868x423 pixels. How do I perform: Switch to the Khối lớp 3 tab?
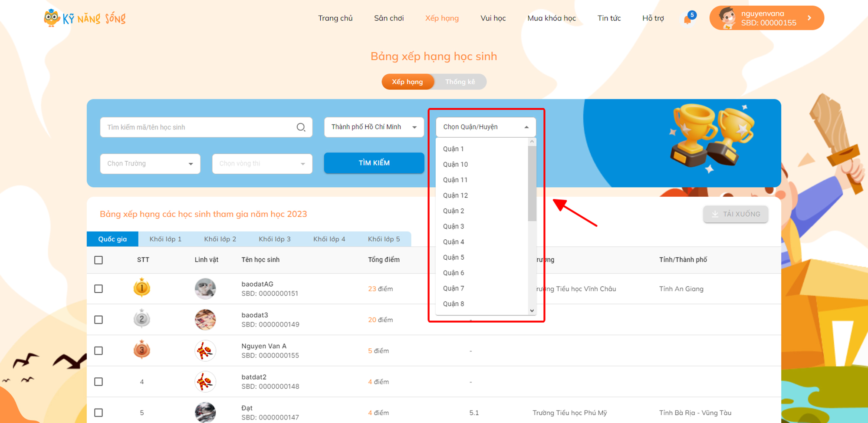coord(274,239)
